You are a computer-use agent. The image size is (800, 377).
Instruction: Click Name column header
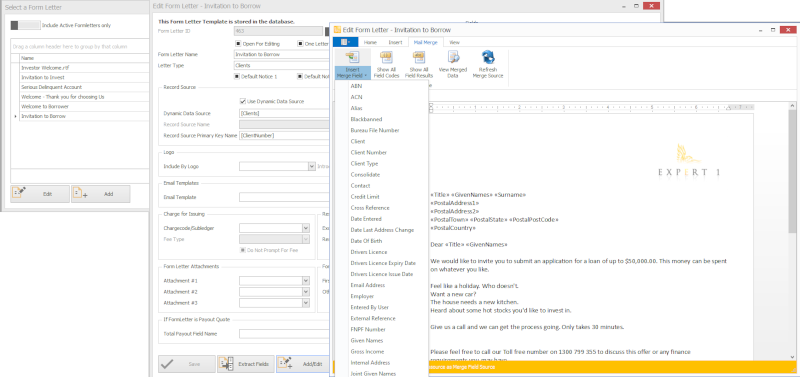click(84, 58)
